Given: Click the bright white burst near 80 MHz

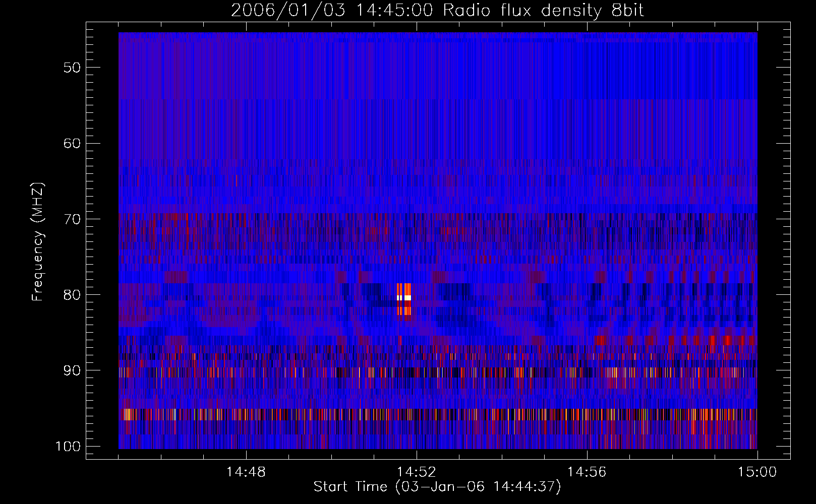Looking at the screenshot, I should tap(404, 298).
